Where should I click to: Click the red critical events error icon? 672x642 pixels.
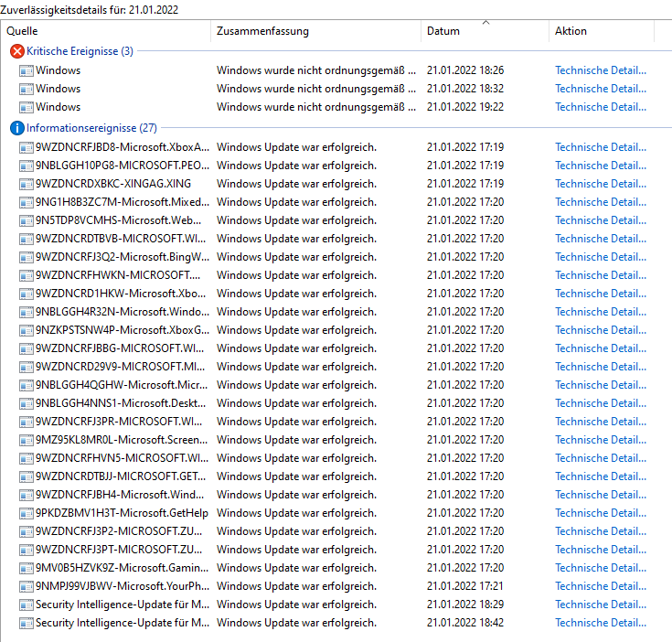(x=17, y=51)
